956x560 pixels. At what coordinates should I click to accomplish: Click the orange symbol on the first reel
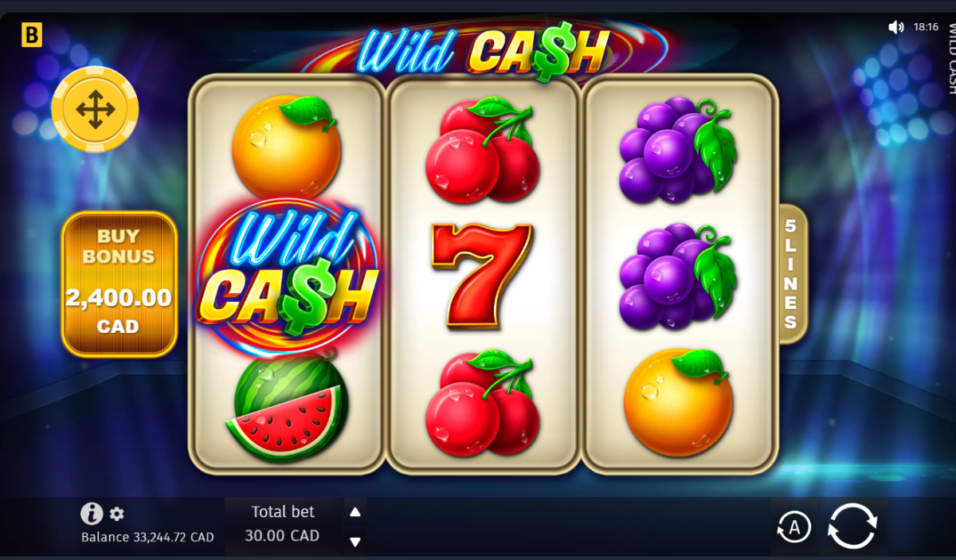(287, 146)
